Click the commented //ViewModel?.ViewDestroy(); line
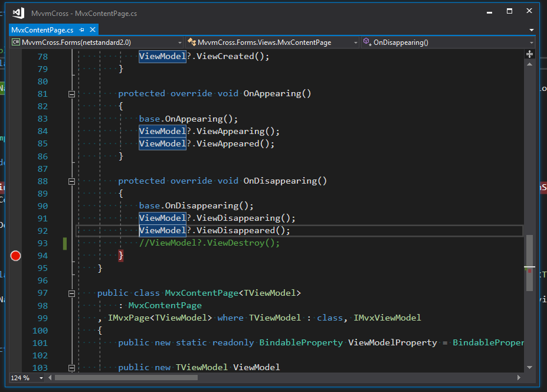The width and height of the screenshot is (547, 392). [x=209, y=243]
